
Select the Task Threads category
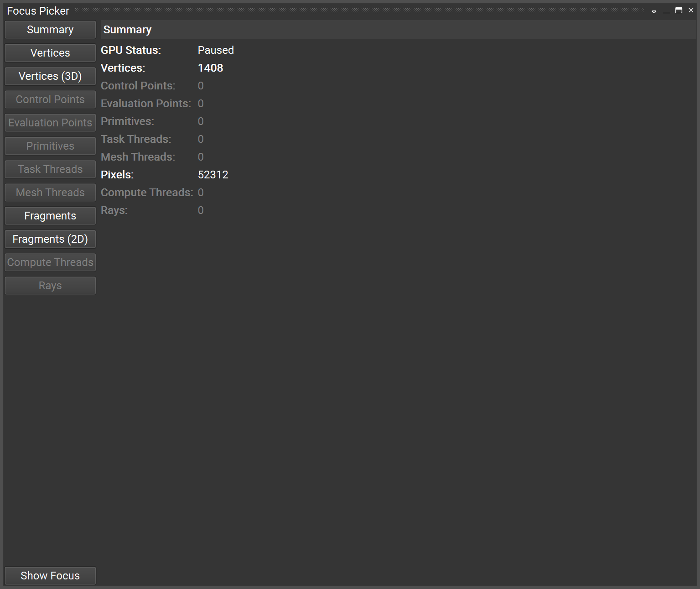(50, 169)
